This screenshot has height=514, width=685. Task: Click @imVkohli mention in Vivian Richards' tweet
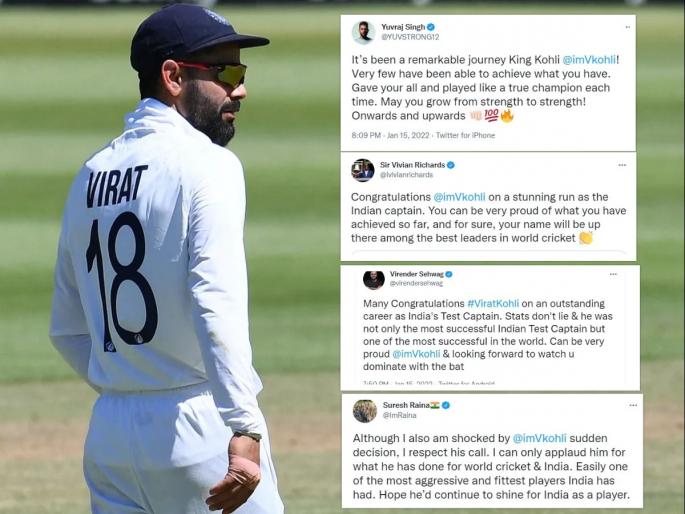[459, 197]
